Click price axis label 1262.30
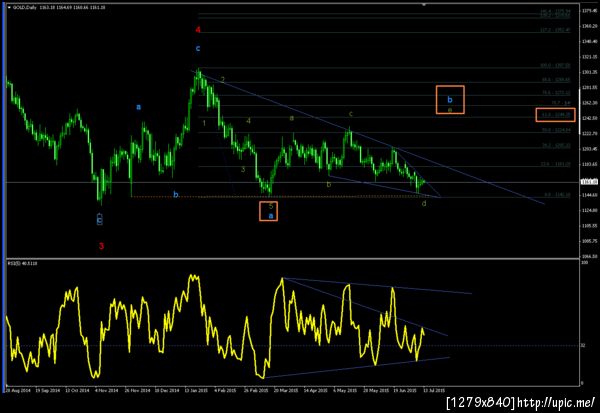The width and height of the screenshot is (600, 413). pyautogui.click(x=590, y=103)
